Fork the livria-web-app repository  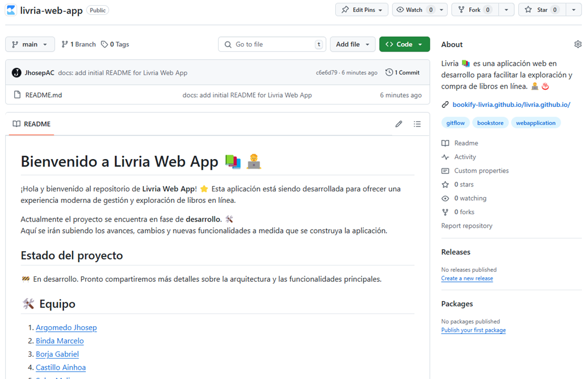click(475, 10)
